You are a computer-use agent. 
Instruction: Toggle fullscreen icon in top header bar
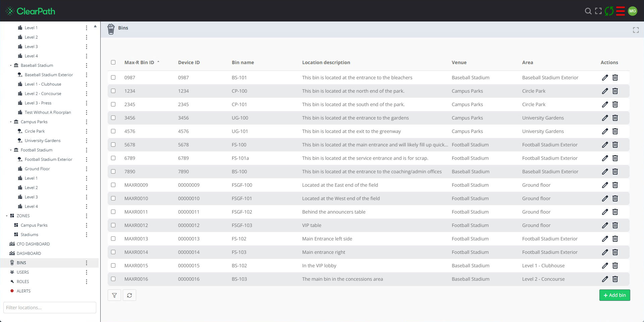[x=598, y=11]
